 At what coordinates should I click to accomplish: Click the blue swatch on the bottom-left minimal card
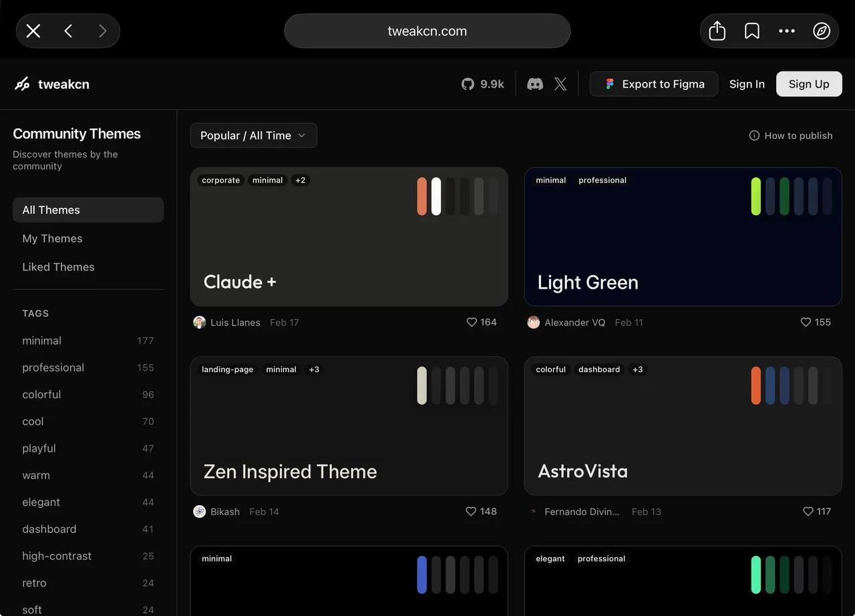pyautogui.click(x=422, y=575)
